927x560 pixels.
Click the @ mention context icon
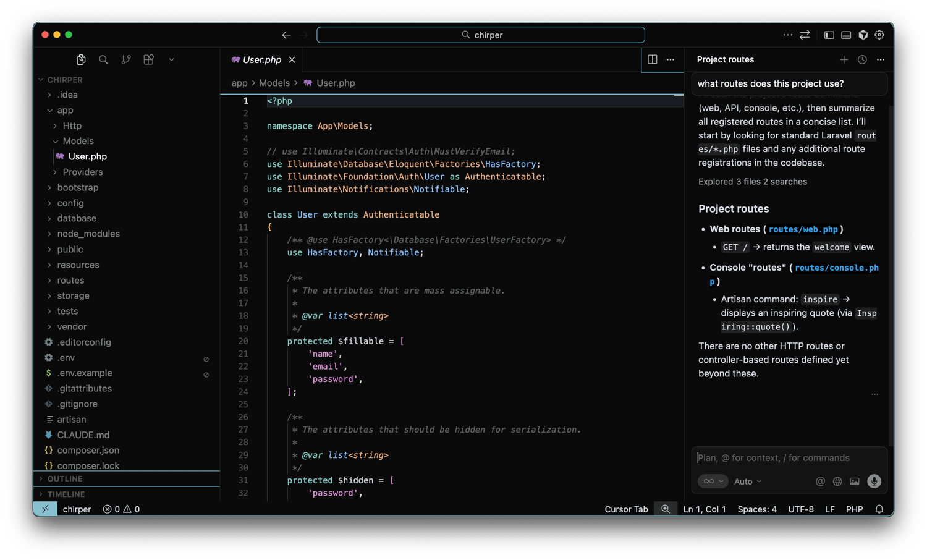(820, 482)
